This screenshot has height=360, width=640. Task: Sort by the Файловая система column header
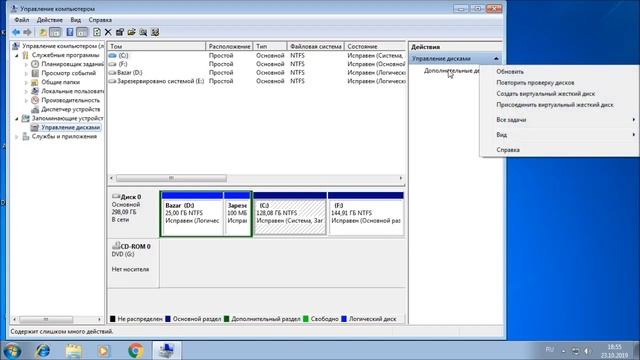tap(316, 46)
